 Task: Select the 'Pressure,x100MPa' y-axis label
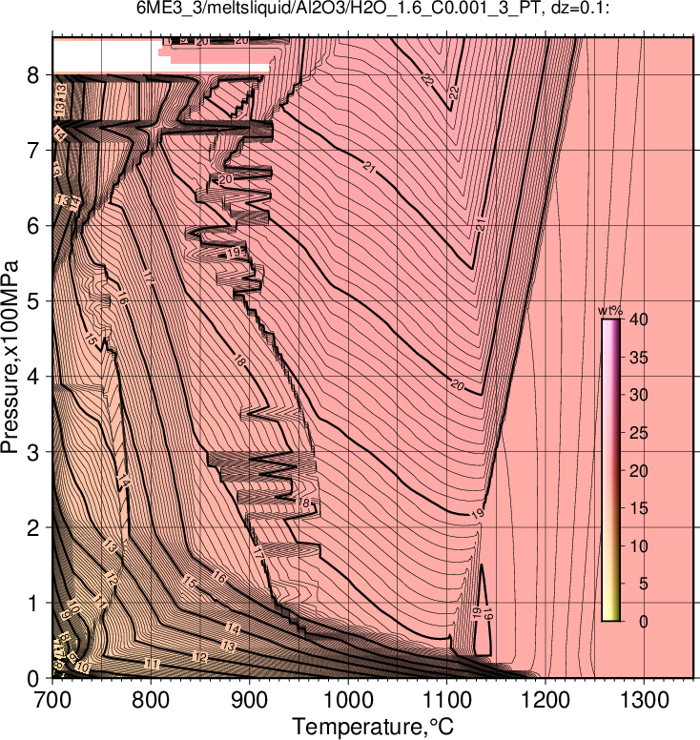pos(10,358)
